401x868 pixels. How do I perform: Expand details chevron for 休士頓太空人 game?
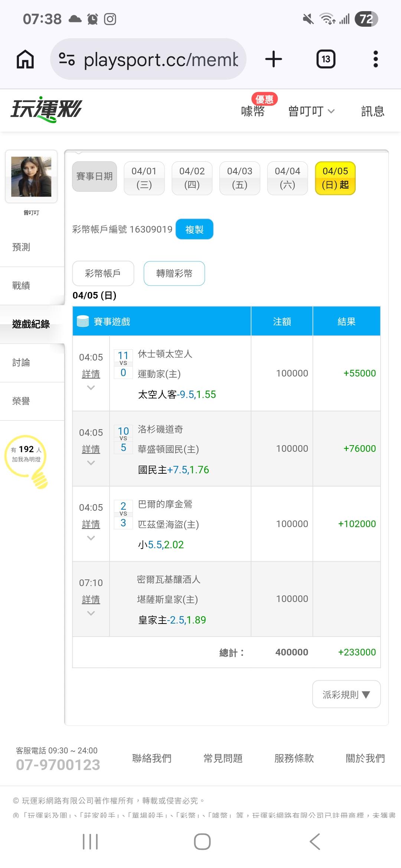[x=91, y=388]
